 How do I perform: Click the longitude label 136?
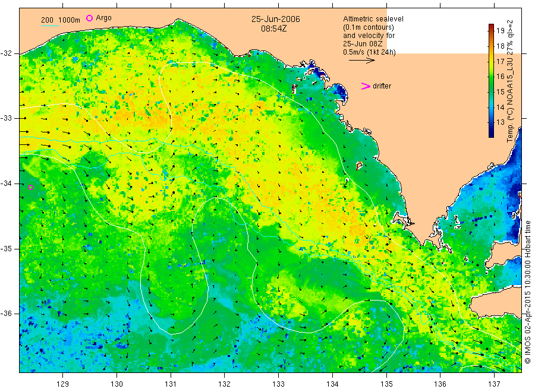point(440,384)
